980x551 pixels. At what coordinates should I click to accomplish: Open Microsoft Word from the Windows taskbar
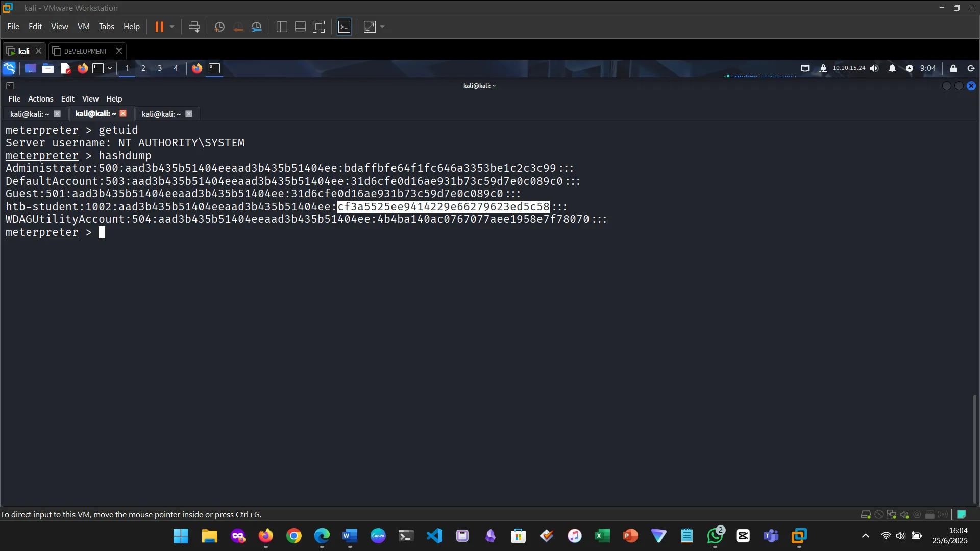click(350, 536)
